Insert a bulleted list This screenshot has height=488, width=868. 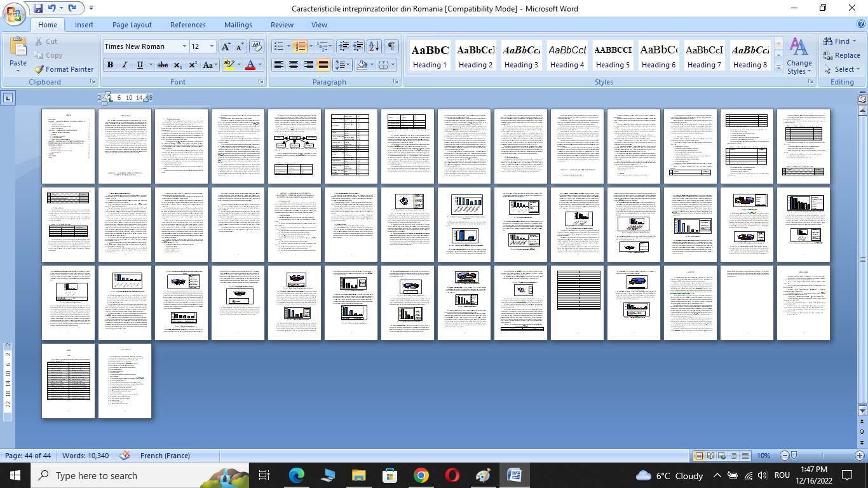pyautogui.click(x=278, y=46)
